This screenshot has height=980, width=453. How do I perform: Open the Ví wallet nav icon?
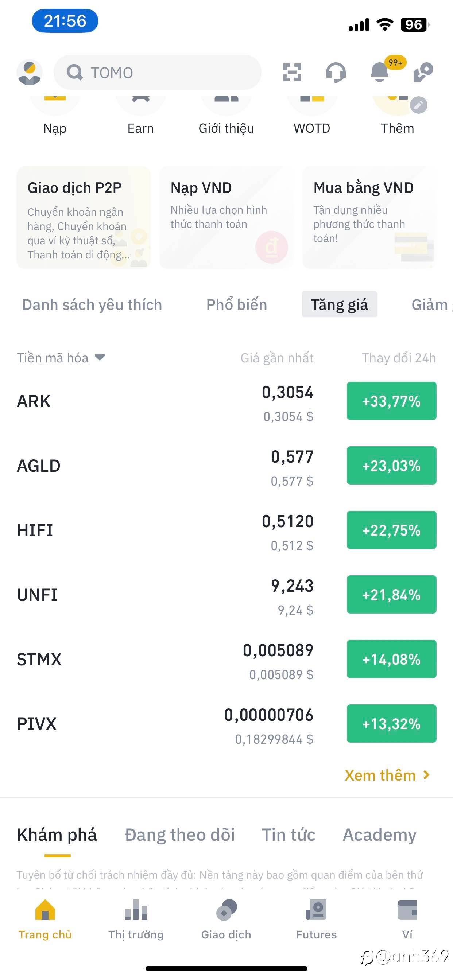(407, 910)
